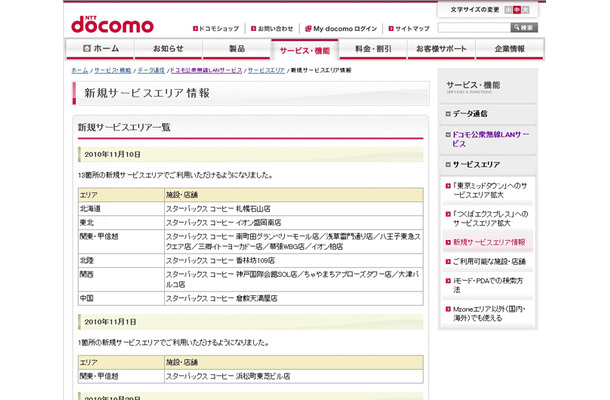Open 「つくばエクスプレス」へのサービスエリア拡大 sidebar link

pos(490,219)
